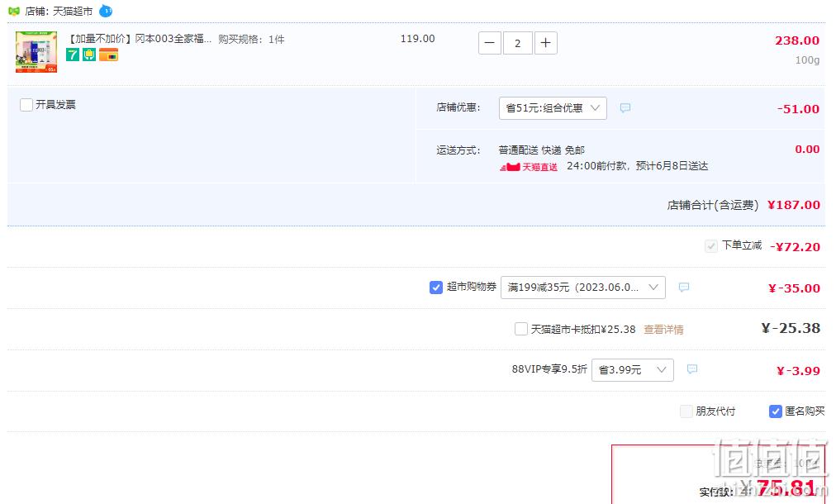This screenshot has height=504, width=836.
Task: Click the comment icon beside store discount dropdown
Action: (x=625, y=107)
